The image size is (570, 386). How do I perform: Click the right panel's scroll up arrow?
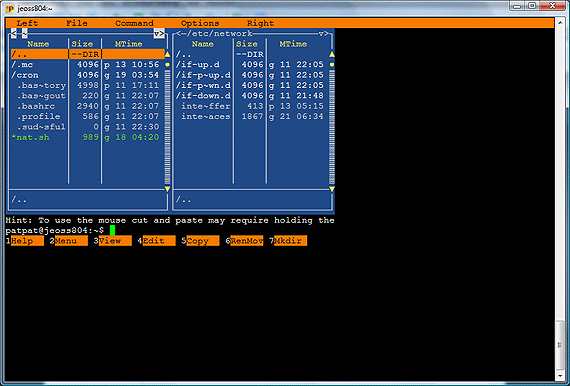click(332, 54)
